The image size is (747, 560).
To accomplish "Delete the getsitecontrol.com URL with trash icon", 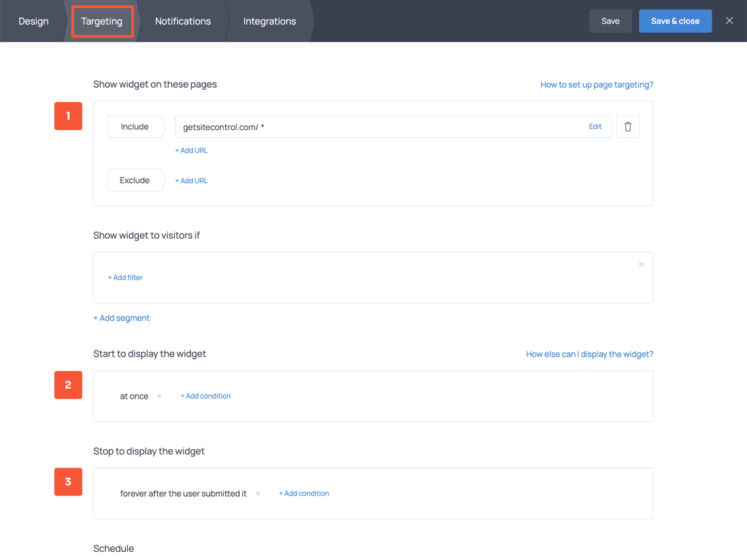I will (627, 127).
